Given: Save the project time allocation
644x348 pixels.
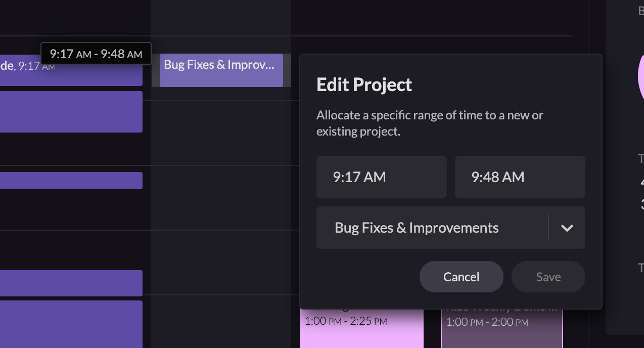Looking at the screenshot, I should 548,277.
